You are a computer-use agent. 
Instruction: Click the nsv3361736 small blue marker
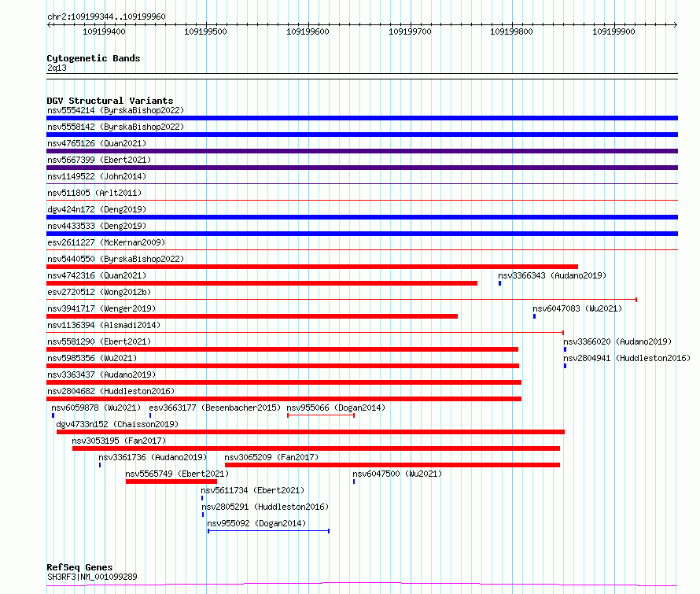(100, 465)
